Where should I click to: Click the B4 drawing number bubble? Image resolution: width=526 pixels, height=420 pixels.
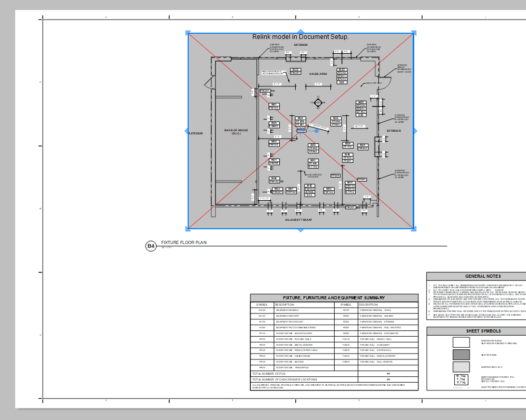[151, 246]
